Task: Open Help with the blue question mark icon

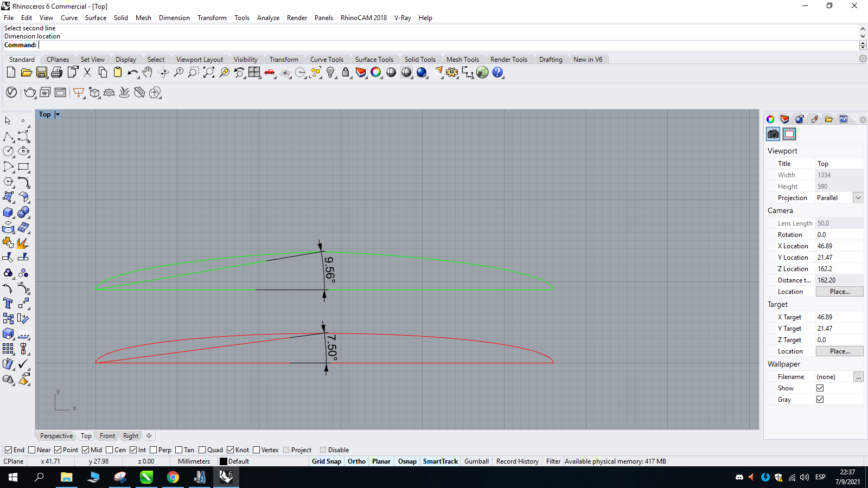Action: pyautogui.click(x=497, y=72)
